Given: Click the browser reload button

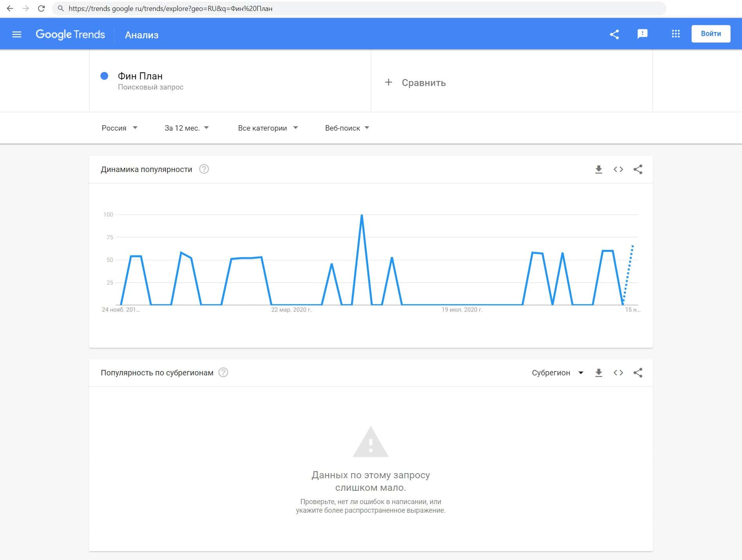Looking at the screenshot, I should click(x=41, y=8).
